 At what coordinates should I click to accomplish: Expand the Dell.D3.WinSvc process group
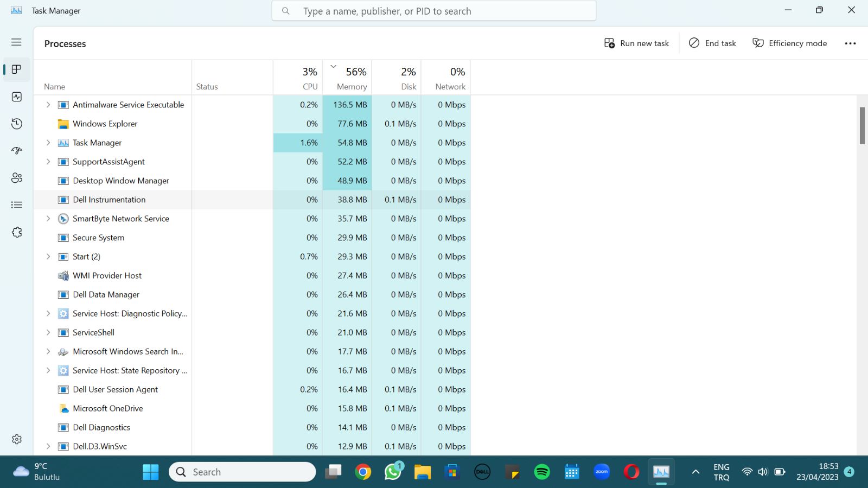coord(48,446)
